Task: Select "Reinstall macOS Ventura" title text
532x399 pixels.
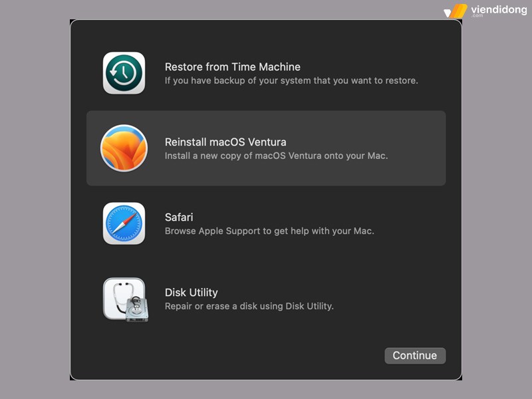Action: click(225, 142)
